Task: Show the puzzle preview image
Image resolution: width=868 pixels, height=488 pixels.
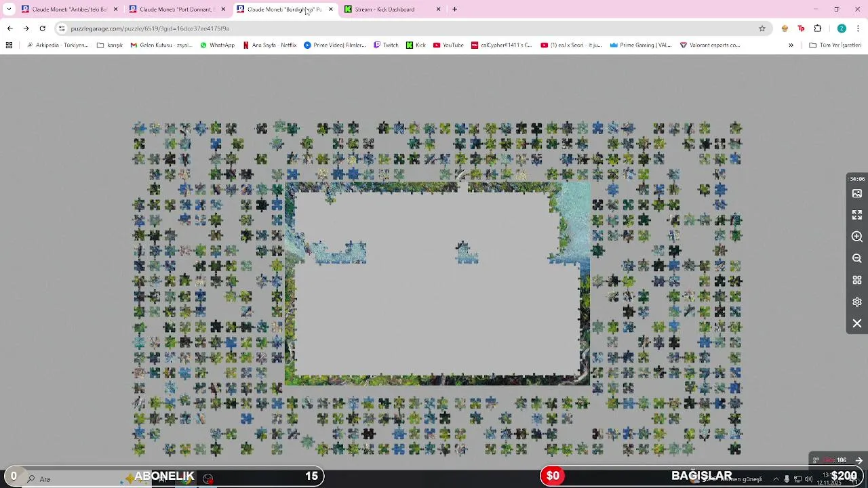Action: point(857,193)
